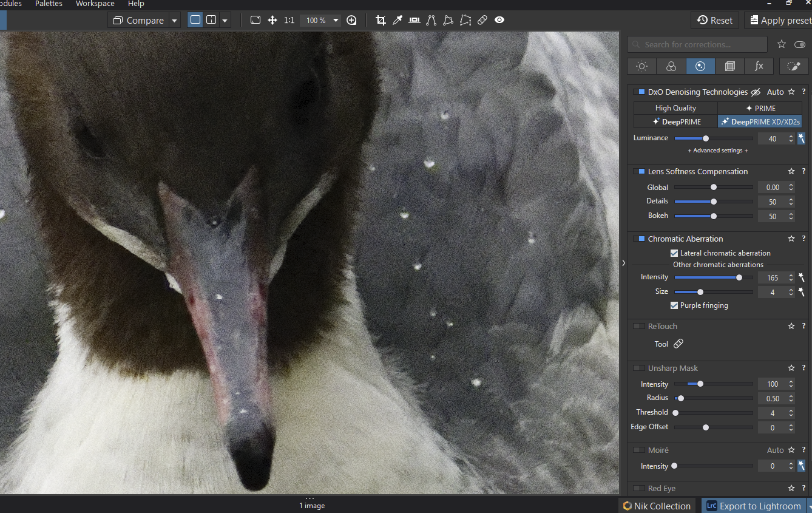The image size is (812, 513).
Task: Toggle Chromatic Aberration correction on/off
Action: coord(638,239)
